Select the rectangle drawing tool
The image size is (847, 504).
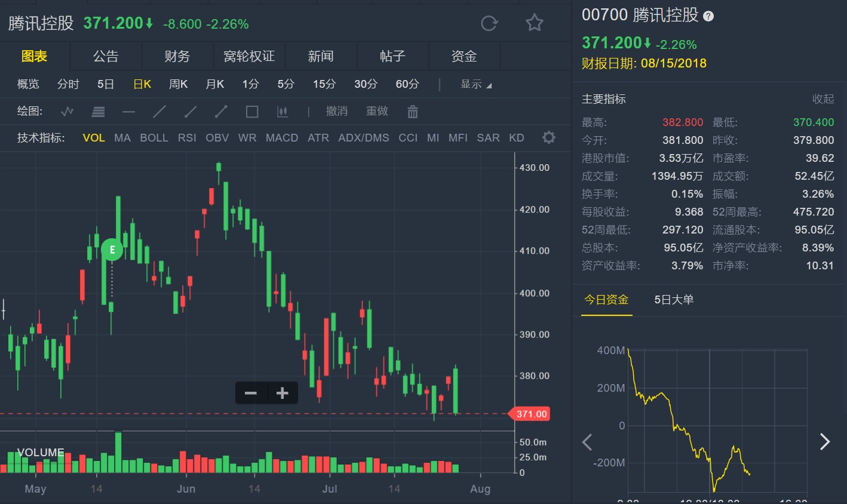(x=252, y=112)
